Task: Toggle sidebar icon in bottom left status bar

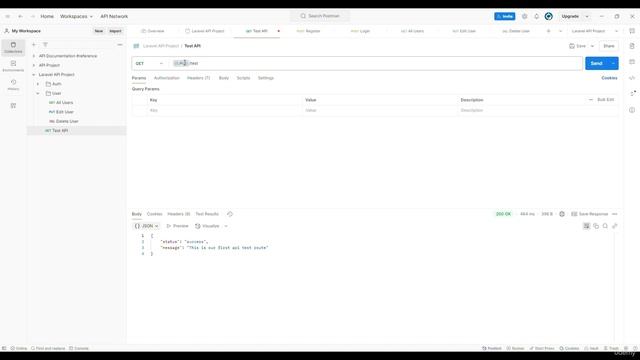Action: (x=4, y=348)
